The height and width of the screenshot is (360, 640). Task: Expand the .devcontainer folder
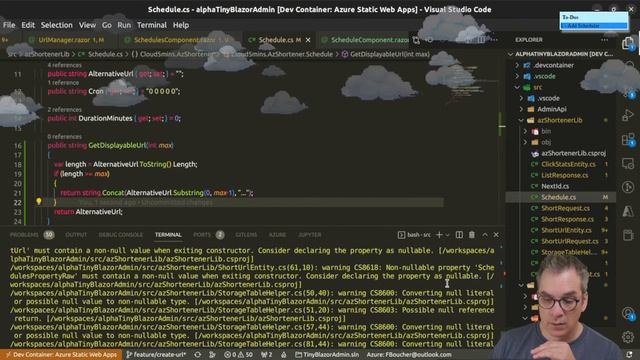pyautogui.click(x=517, y=65)
